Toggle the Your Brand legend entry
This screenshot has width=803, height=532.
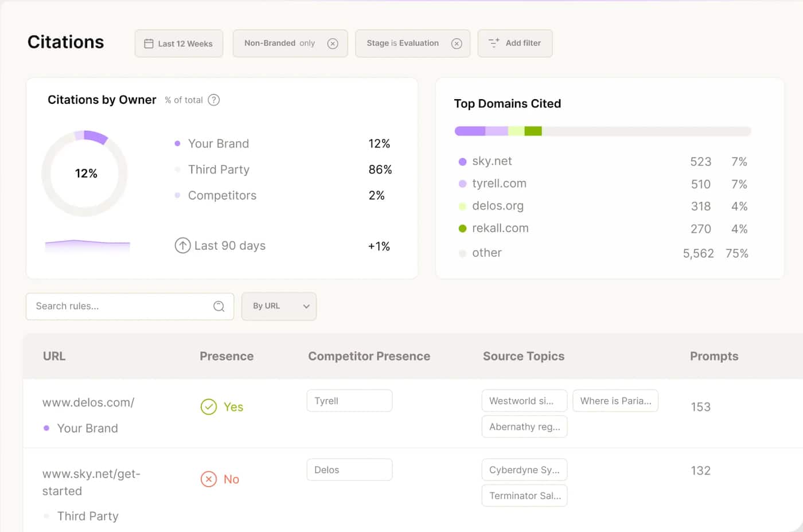[x=218, y=143]
